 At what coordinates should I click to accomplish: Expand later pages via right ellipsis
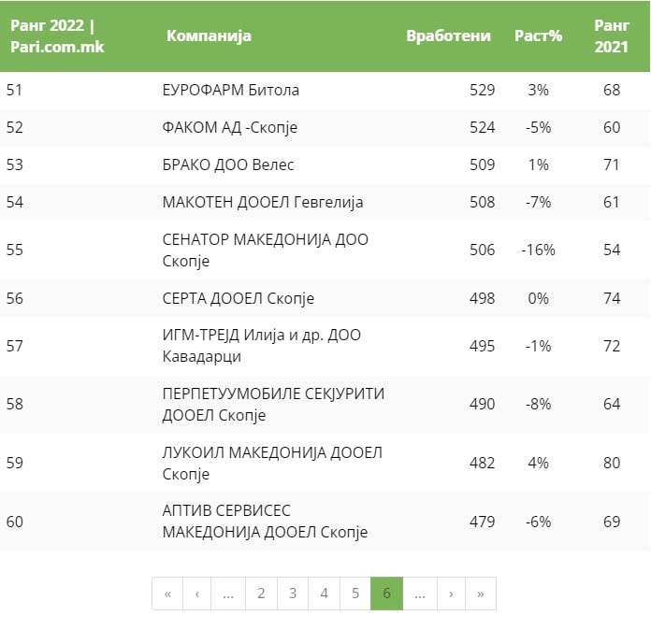coord(419,594)
